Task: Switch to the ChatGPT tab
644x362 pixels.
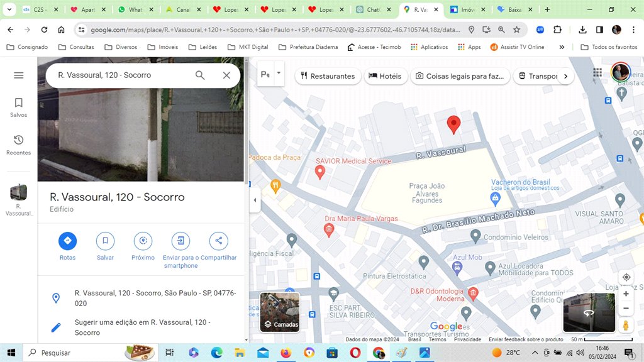Action: 373,9
